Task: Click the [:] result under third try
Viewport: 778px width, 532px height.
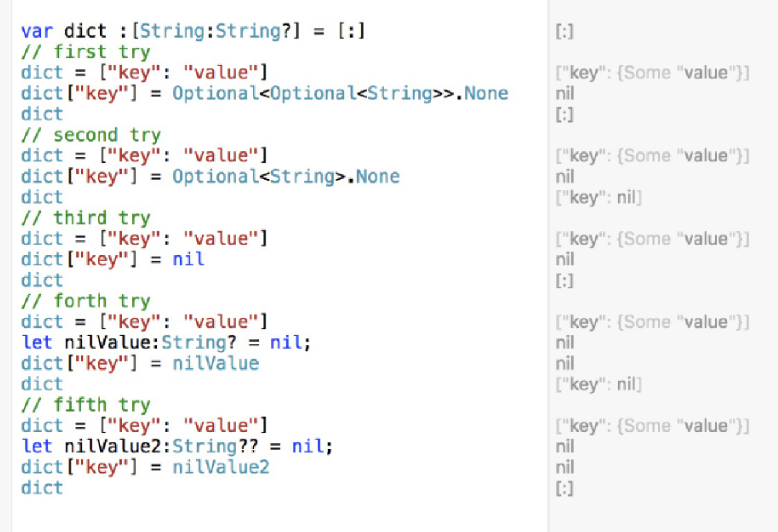Action: pyautogui.click(x=564, y=281)
